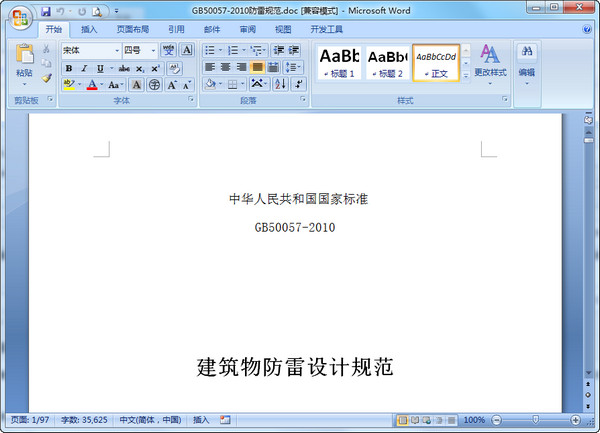This screenshot has width=600, height=433.
Task: Open Word Help question mark
Action: [587, 29]
